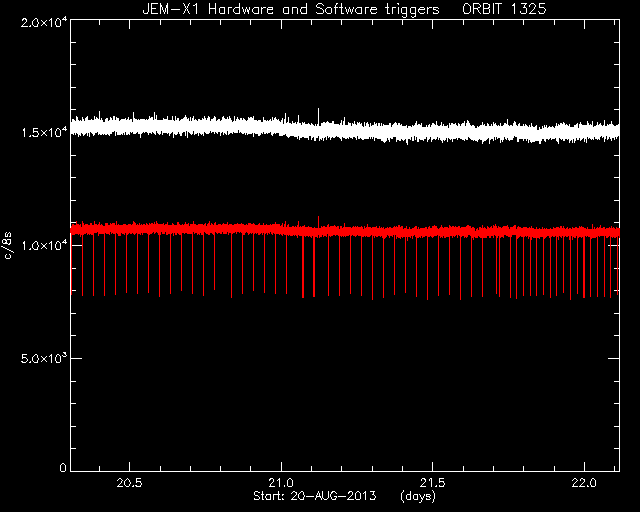
Task: Click the first red downward dip at left edge
Action: [x=72, y=263]
